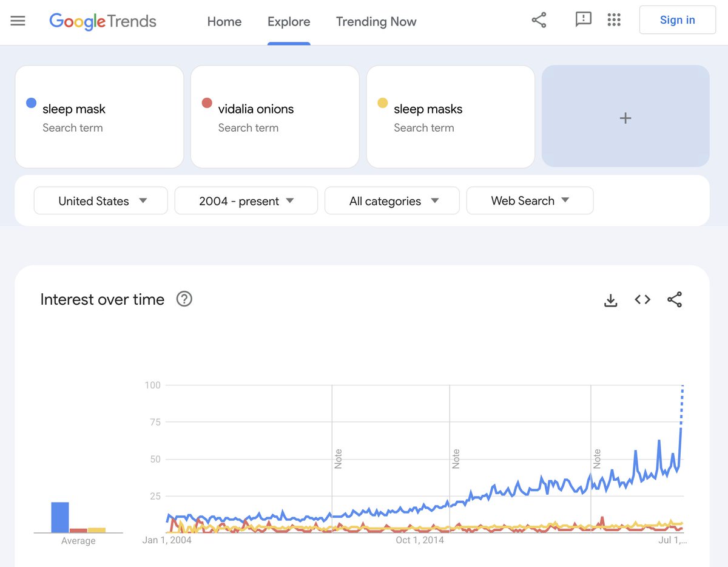Click the blue average bar

tap(60, 517)
